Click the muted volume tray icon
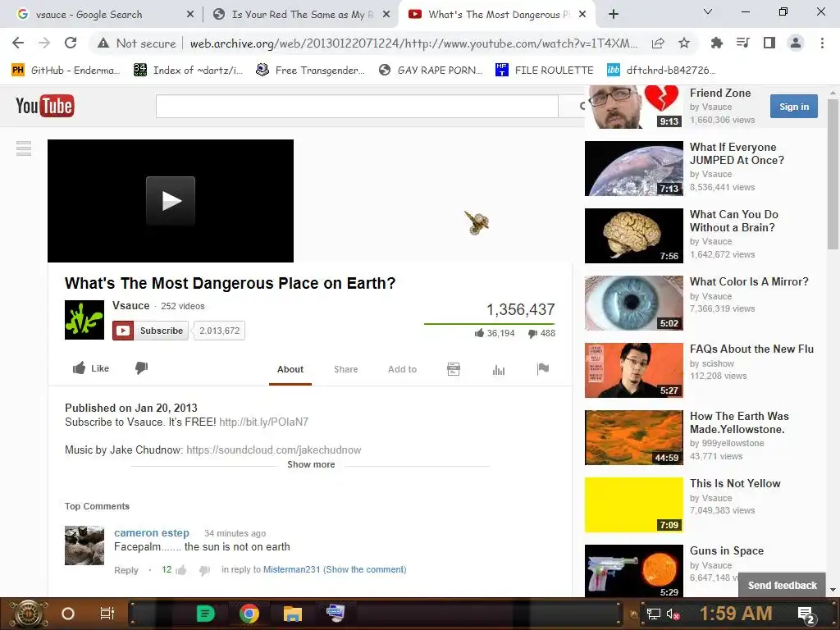 673,614
